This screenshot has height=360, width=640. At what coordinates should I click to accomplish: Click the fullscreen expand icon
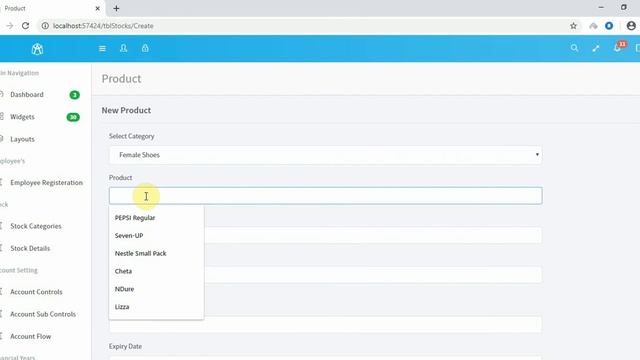596,48
